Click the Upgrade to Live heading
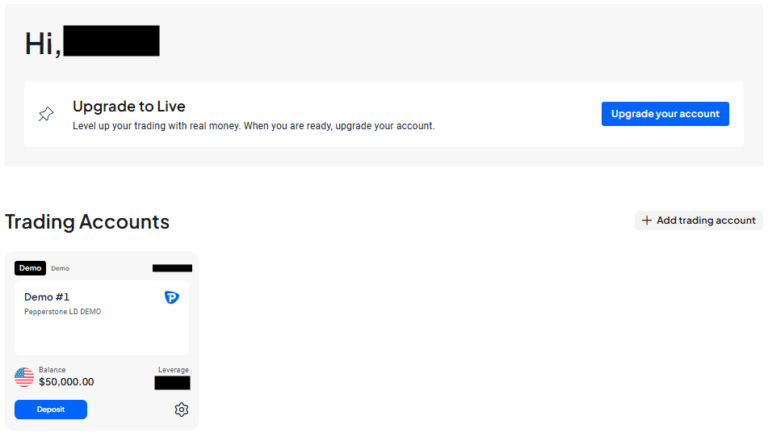The height and width of the screenshot is (437, 768). tap(129, 106)
